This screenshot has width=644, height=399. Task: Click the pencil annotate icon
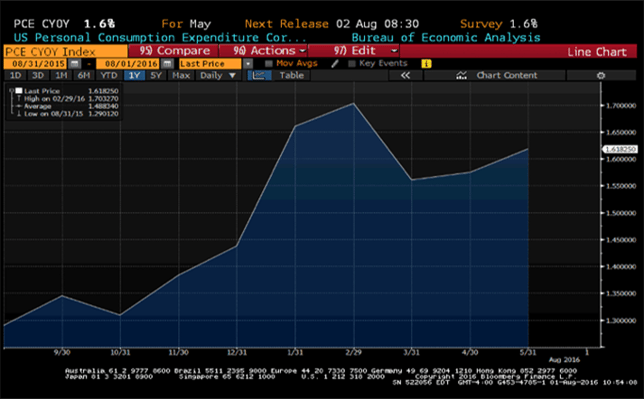tap(335, 64)
